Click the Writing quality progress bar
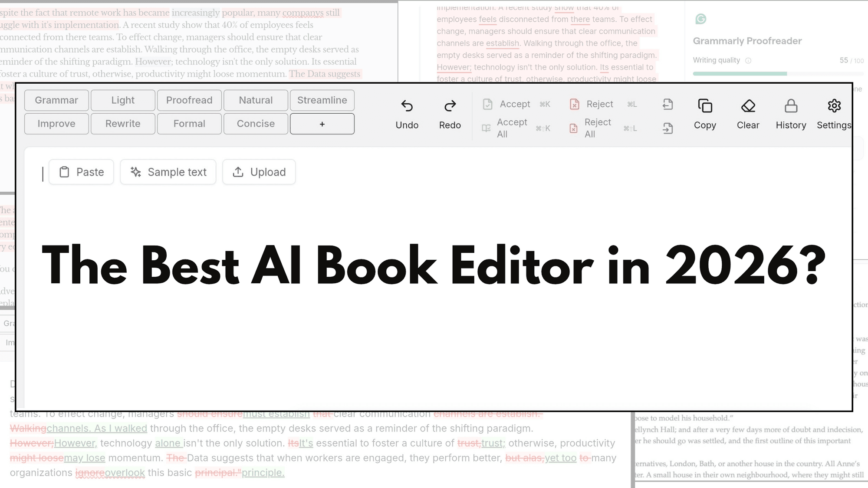This screenshot has height=488, width=868. [778, 74]
